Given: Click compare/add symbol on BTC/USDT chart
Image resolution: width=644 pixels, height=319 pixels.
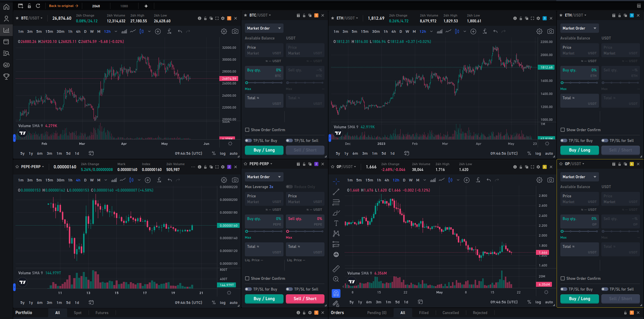Looking at the screenshot, I should [158, 32].
